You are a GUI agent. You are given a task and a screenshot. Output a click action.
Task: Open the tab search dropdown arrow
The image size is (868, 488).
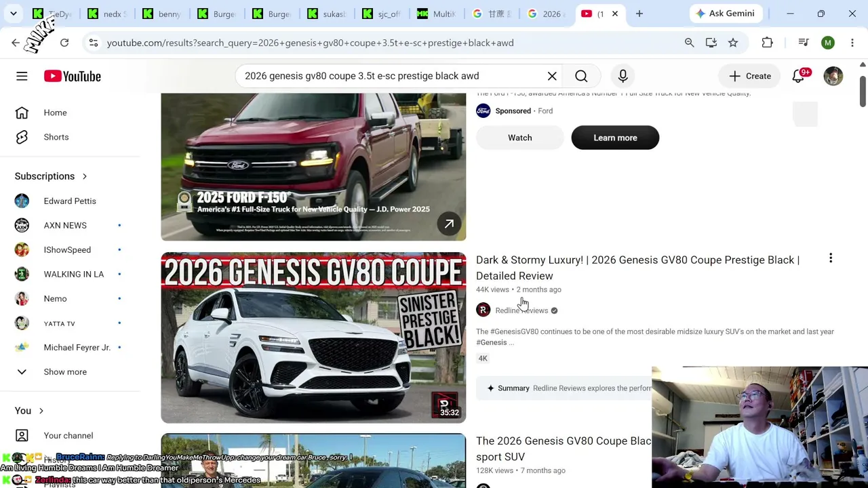click(14, 14)
